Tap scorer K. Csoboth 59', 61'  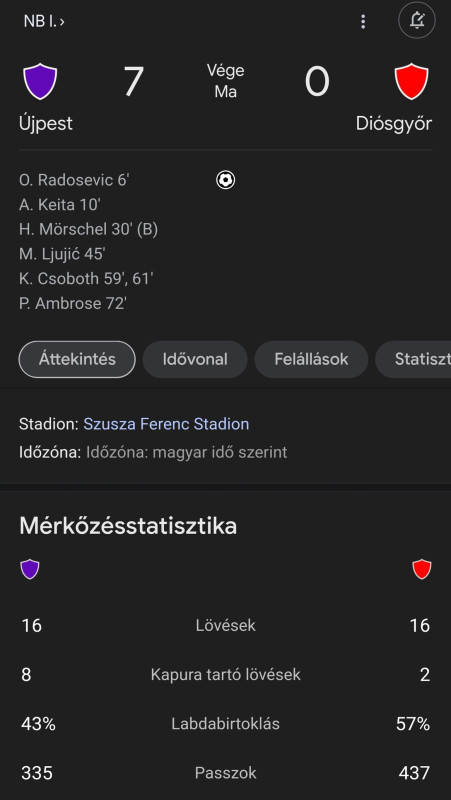pyautogui.click(x=86, y=279)
